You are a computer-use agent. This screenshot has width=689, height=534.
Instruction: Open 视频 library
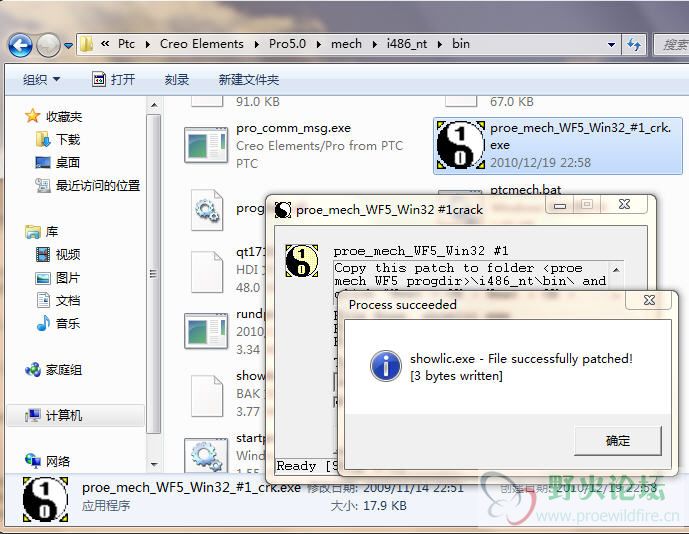(68, 254)
